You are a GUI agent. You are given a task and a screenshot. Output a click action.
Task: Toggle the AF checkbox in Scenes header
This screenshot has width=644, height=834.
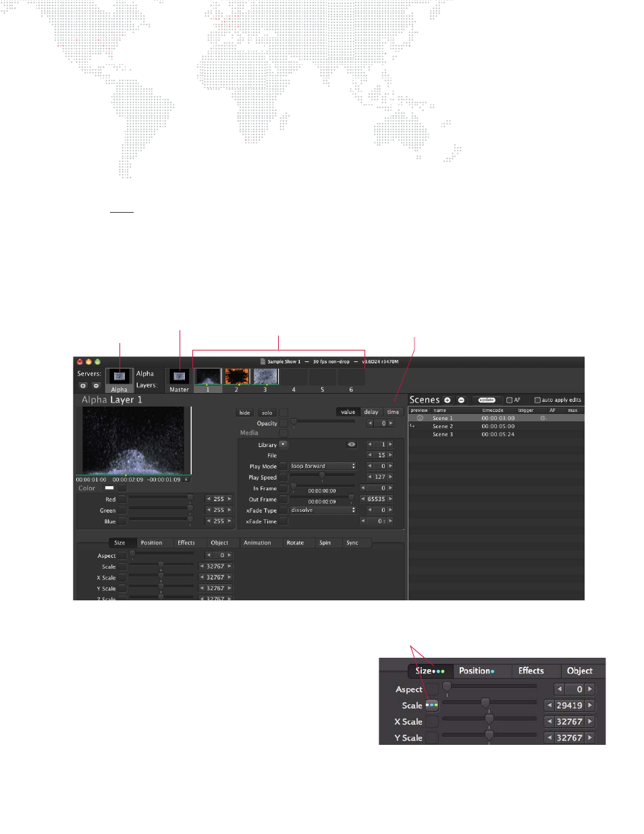click(x=510, y=400)
